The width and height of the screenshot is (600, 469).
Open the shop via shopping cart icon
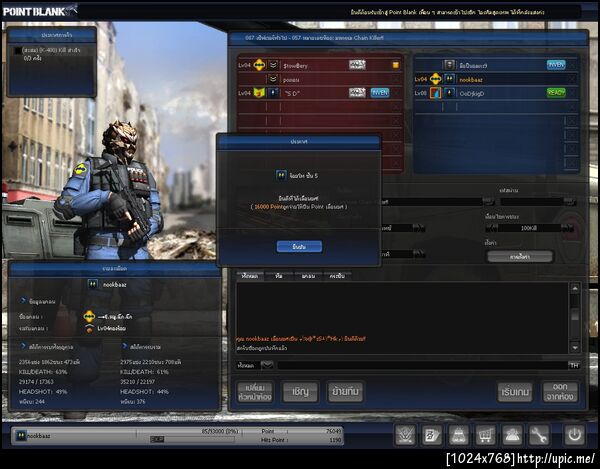[x=485, y=435]
